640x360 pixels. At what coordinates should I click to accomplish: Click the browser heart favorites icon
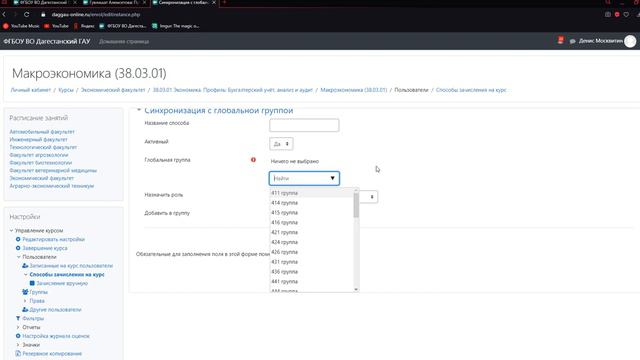pos(626,14)
